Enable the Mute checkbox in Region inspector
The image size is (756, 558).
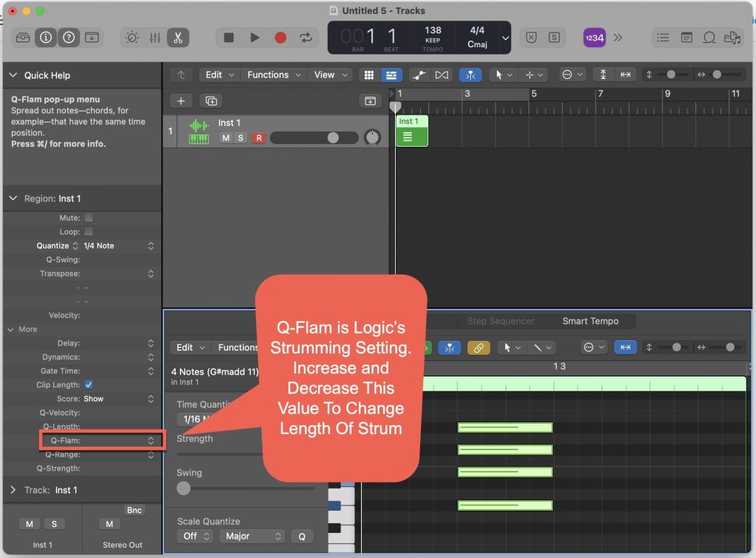89,218
